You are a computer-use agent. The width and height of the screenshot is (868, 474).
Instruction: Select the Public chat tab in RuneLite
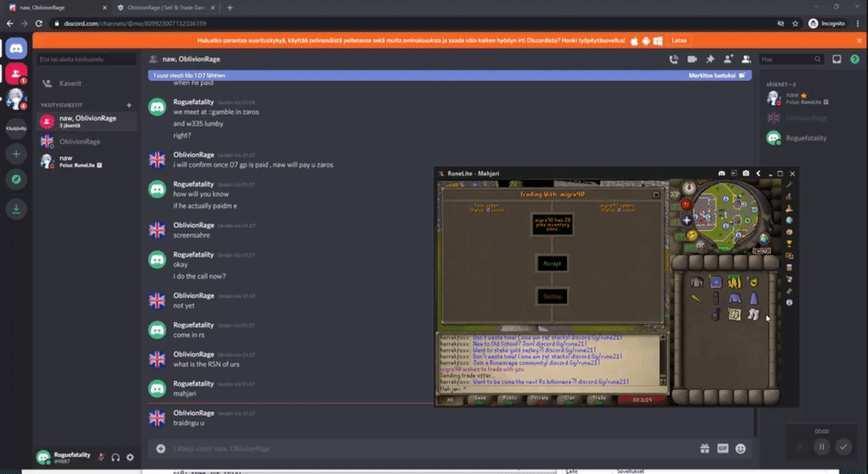click(510, 400)
